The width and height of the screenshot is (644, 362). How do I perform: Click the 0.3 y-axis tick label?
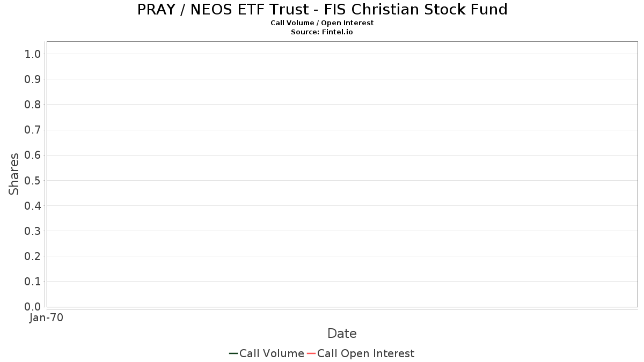(33, 231)
